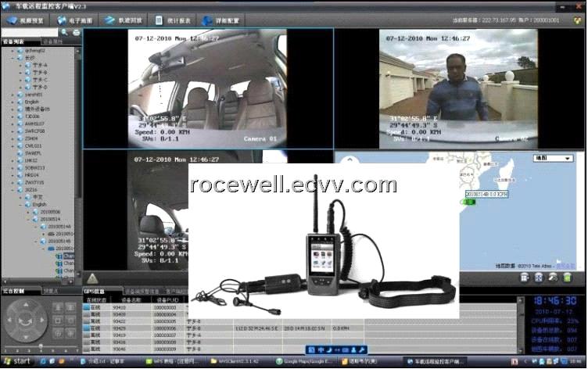Click the magnifier search icon above device list
Screen dimensions: 588x369
[65, 32]
